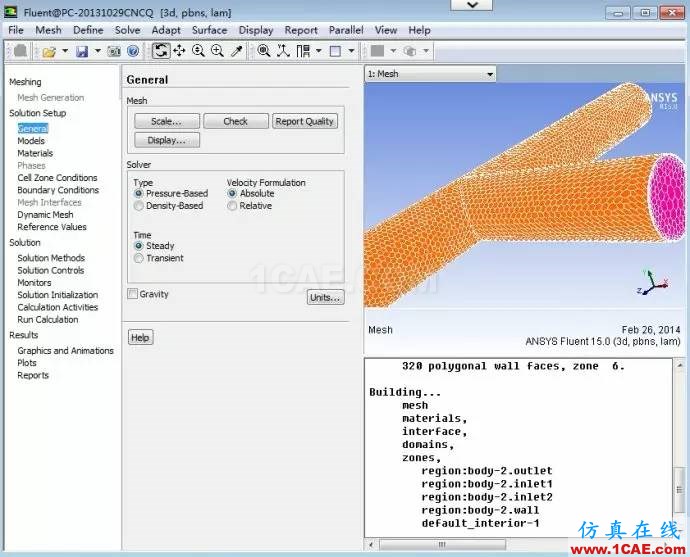The image size is (690, 557).
Task: Click the grey square display toolbar icon
Action: pyautogui.click(x=377, y=51)
